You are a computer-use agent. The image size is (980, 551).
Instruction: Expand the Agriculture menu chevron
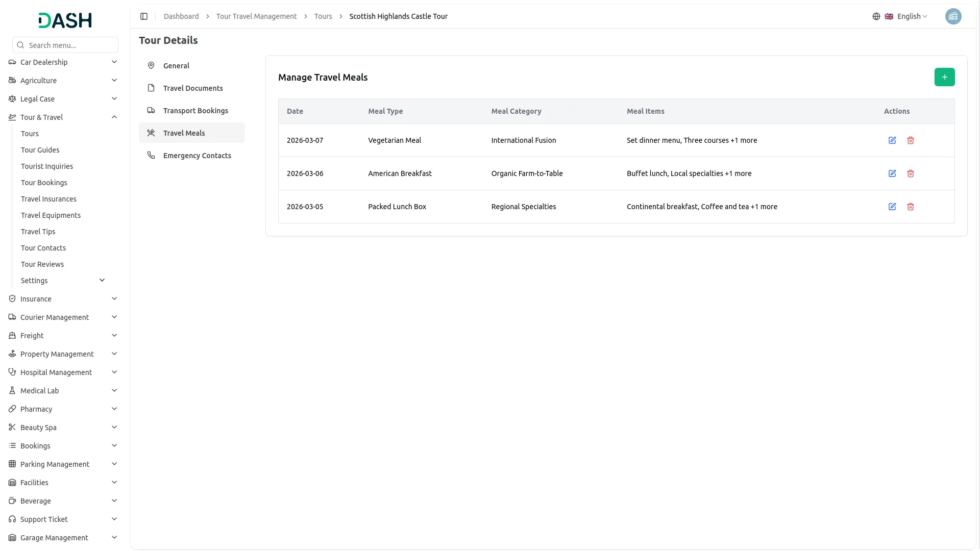[114, 81]
